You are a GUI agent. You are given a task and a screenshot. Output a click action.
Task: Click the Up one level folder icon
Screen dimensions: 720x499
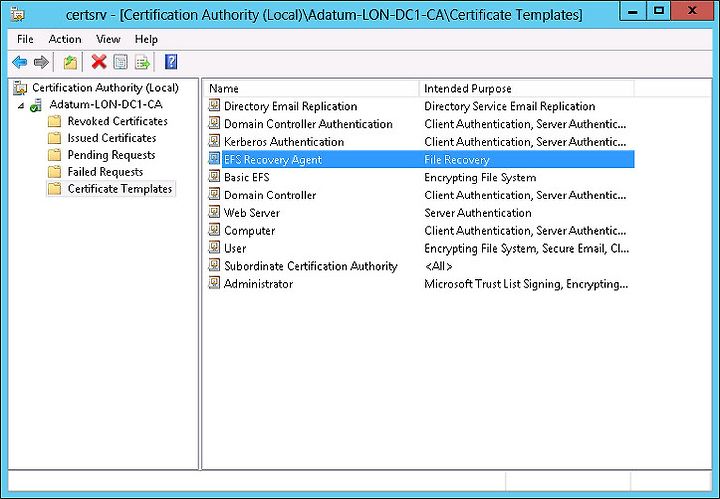(70, 62)
